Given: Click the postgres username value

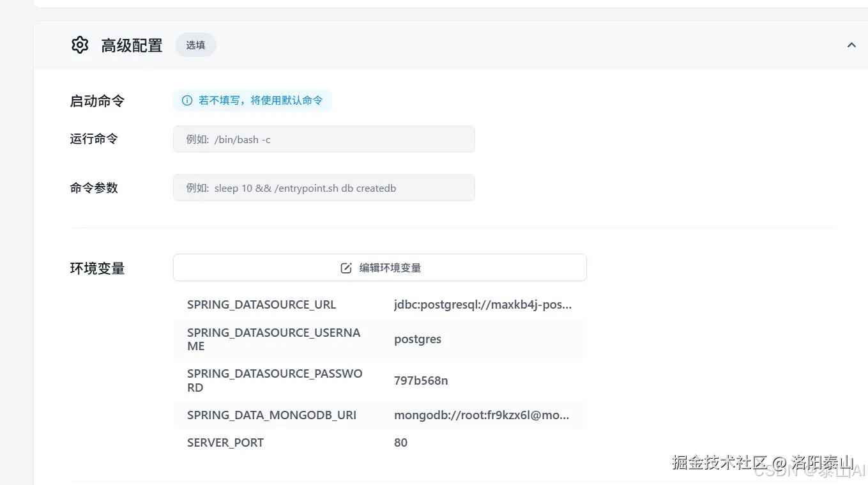Looking at the screenshot, I should coord(418,339).
